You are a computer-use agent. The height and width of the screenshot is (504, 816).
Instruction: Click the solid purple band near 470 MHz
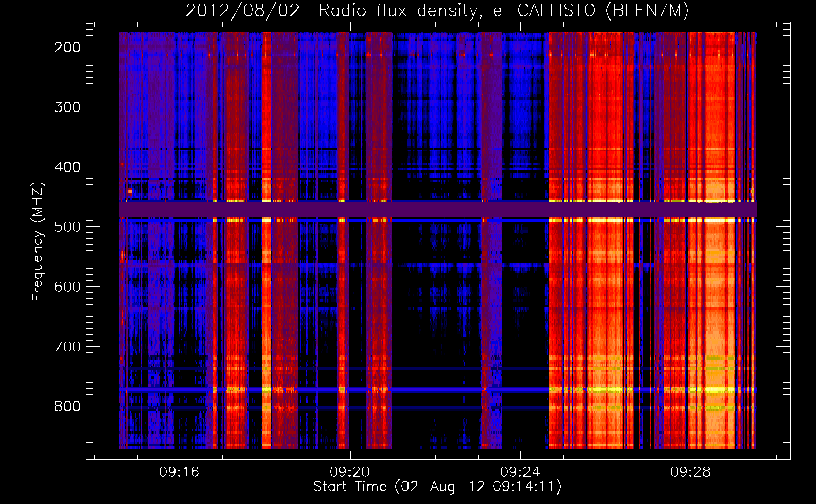(x=438, y=209)
